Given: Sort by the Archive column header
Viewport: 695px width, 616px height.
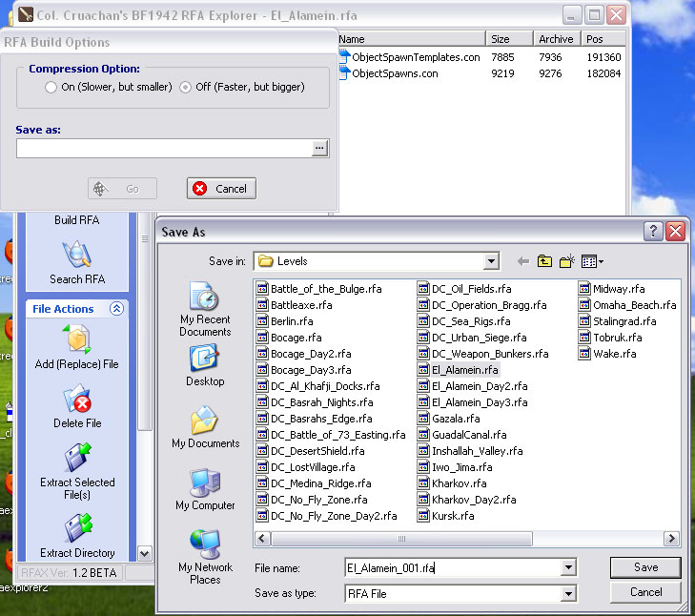Looking at the screenshot, I should [x=557, y=39].
